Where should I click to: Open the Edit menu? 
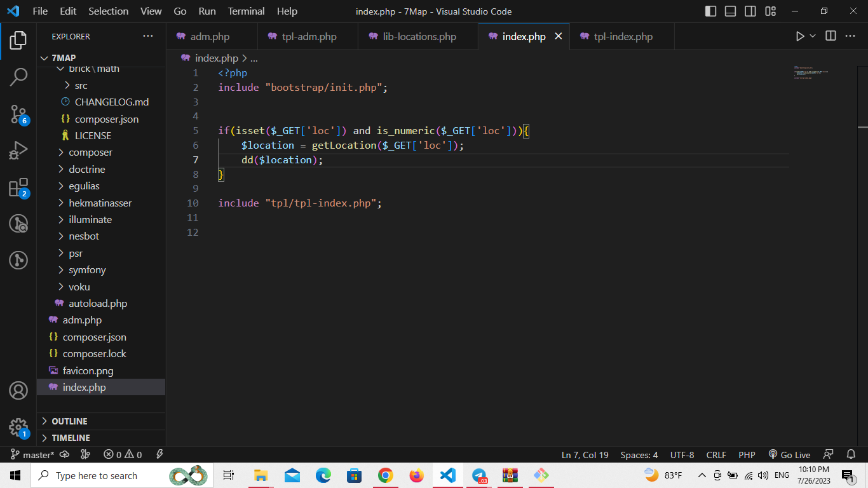point(68,11)
